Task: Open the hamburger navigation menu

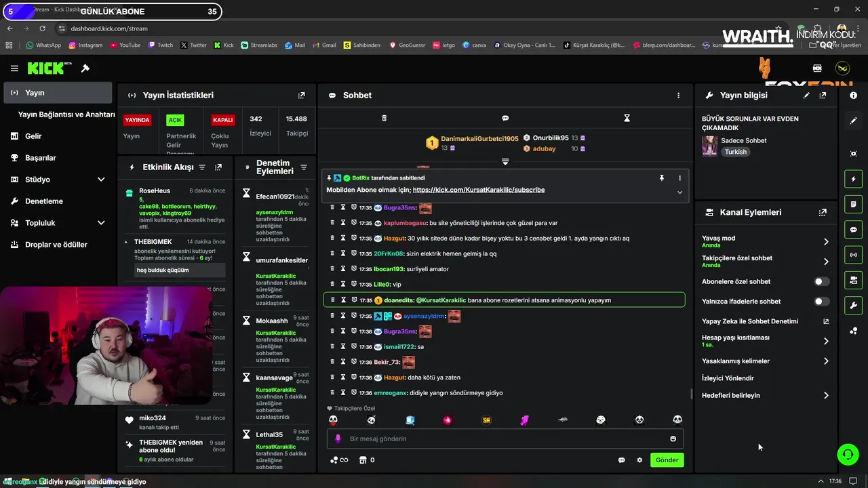Action: tap(14, 68)
